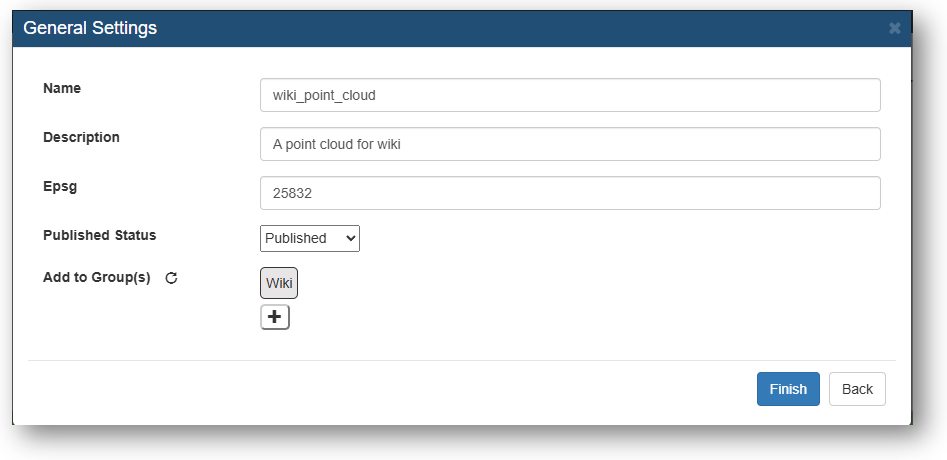Go back with the Back button
947x460 pixels.
tap(857, 389)
